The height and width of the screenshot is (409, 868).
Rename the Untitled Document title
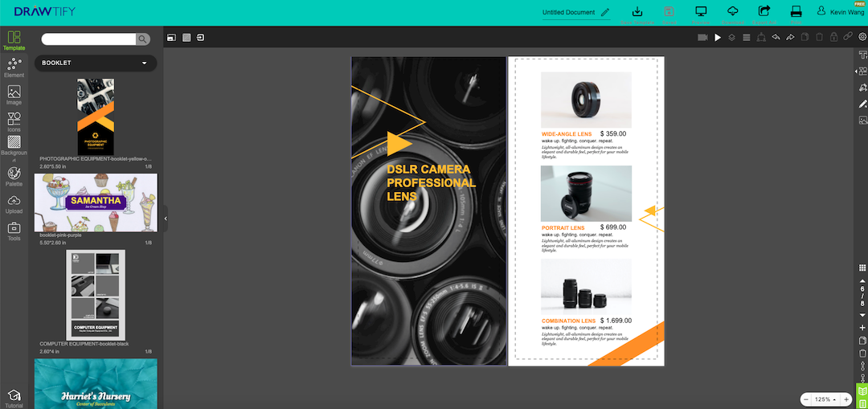coord(575,12)
